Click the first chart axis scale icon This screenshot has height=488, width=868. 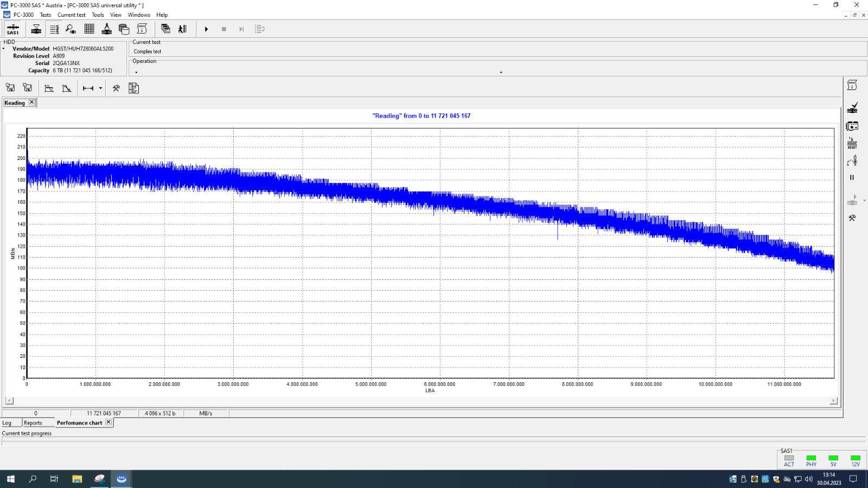tap(49, 88)
